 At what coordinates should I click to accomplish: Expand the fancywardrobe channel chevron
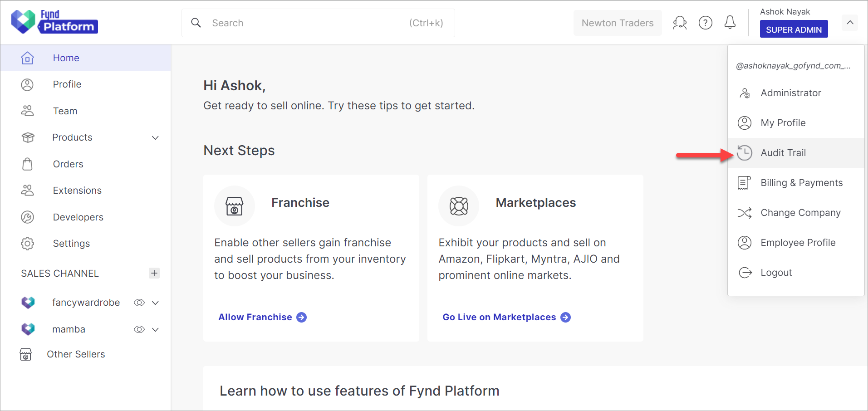155,303
